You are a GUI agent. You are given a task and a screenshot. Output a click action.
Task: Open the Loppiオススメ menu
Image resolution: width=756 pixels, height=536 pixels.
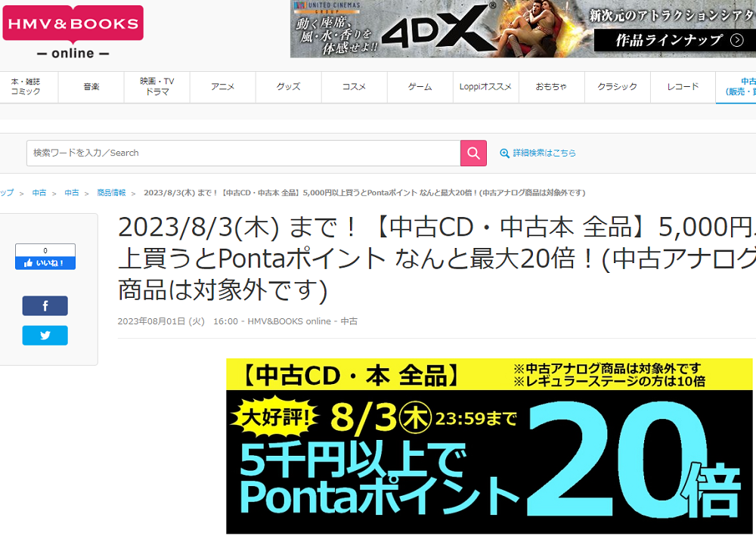(485, 87)
